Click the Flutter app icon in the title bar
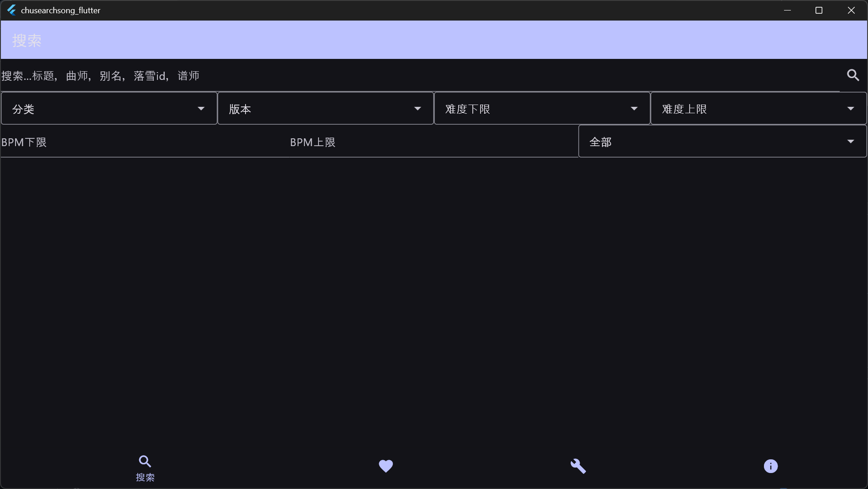868x489 pixels. coord(11,10)
